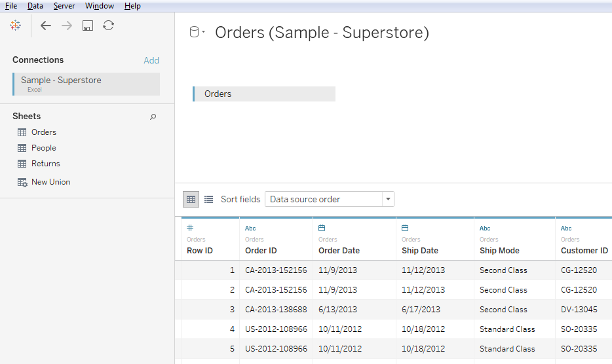Screen dimensions: 612x364
Task: Click table icon beside Orders sheet
Action: [x=22, y=132]
